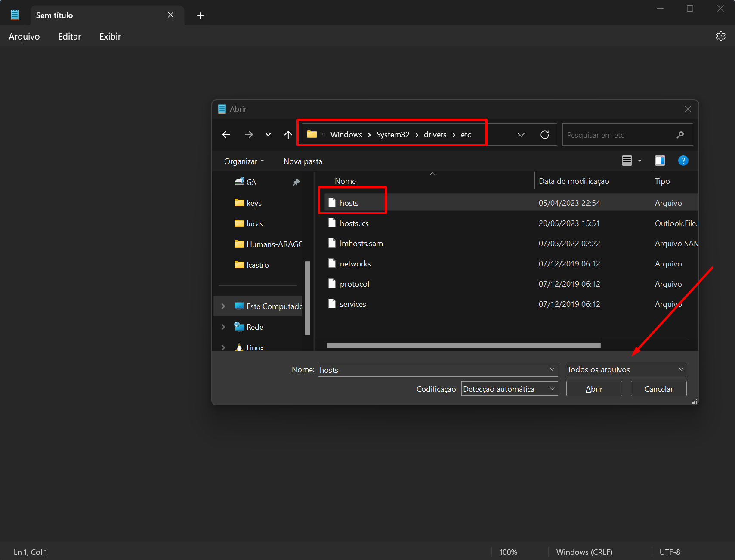
Task: Select the lmhosts.sam file
Action: (x=361, y=244)
